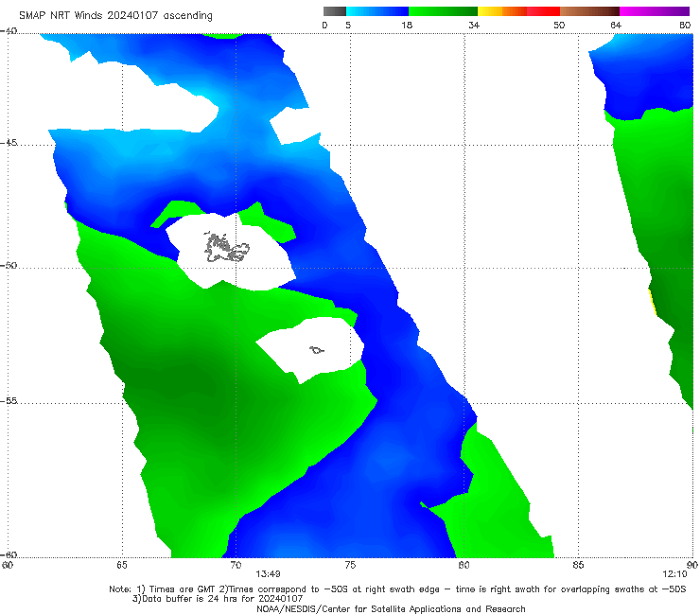Click the longitude label "65"

coord(122,565)
